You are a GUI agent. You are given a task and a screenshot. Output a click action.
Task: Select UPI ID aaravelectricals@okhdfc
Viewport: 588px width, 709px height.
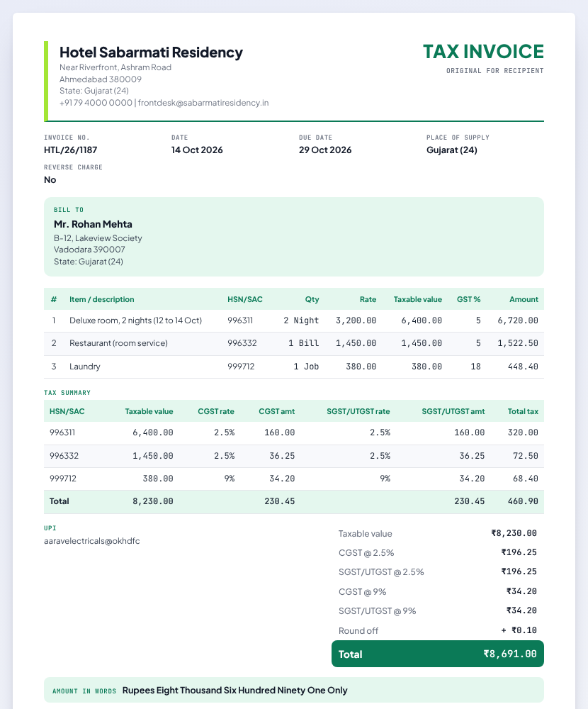(x=92, y=541)
